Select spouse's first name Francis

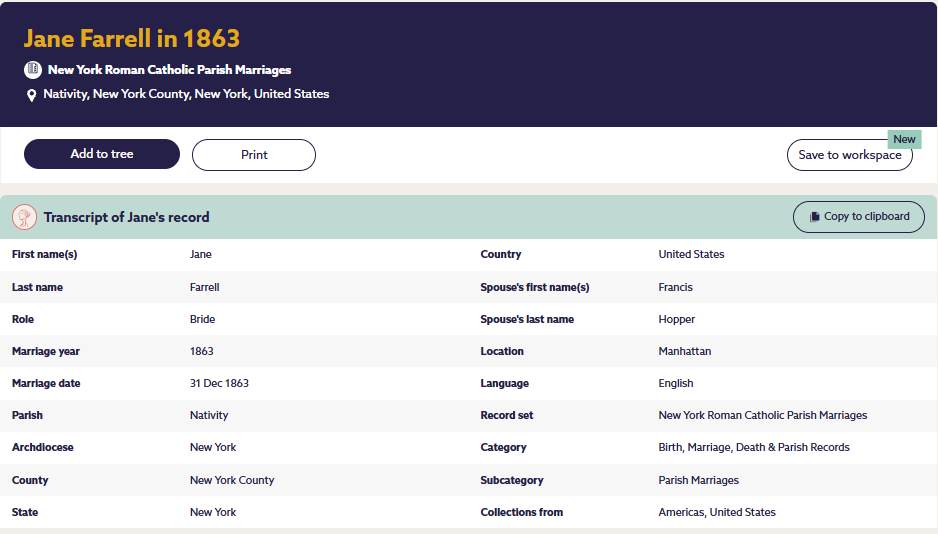[675, 287]
